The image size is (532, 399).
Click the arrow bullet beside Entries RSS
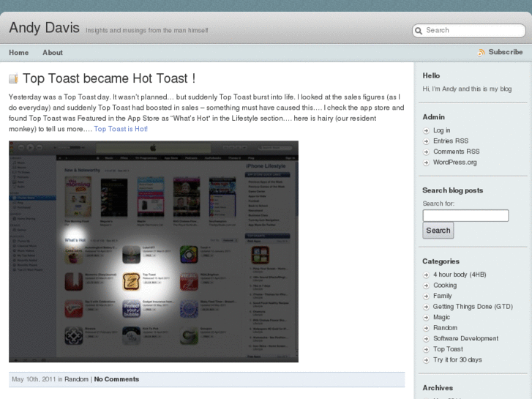pyautogui.click(x=427, y=141)
